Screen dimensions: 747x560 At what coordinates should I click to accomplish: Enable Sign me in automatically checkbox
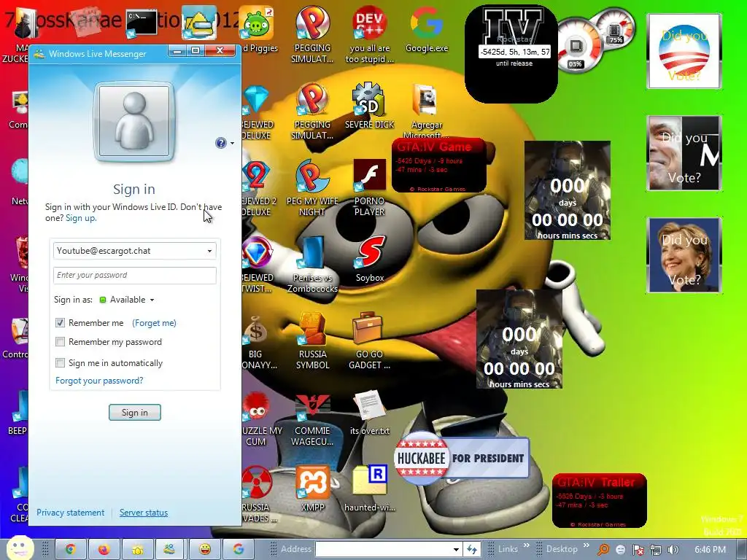60,363
